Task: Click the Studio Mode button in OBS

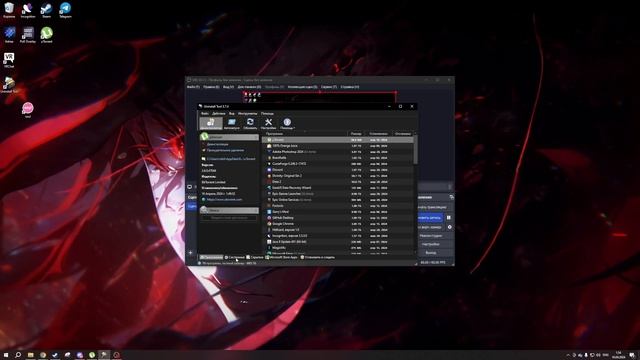Action: [431, 236]
